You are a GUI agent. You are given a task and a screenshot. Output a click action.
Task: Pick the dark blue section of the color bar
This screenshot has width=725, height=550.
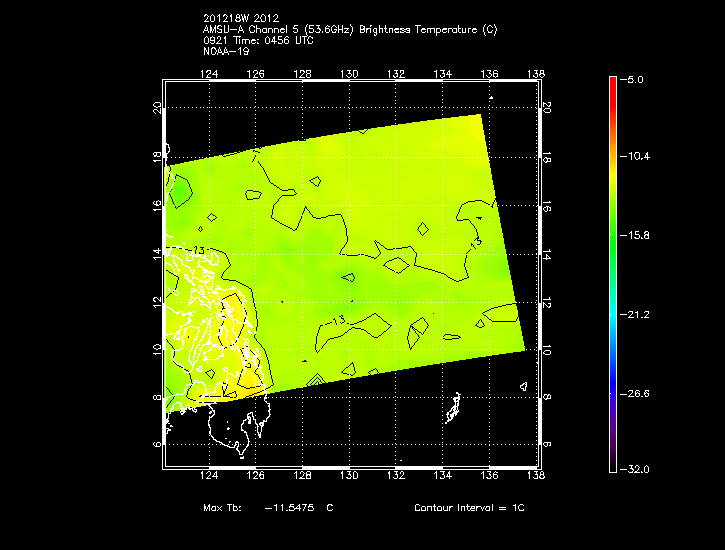click(613, 385)
